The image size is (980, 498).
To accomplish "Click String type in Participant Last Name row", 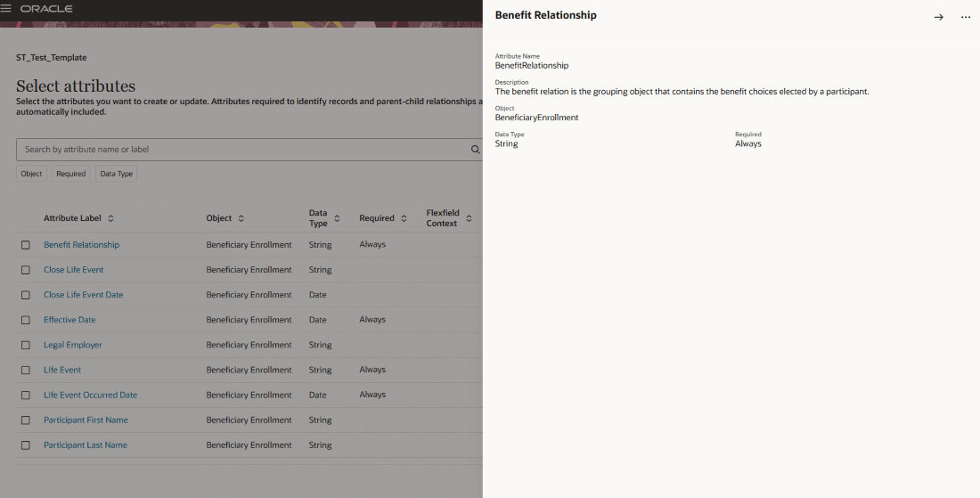I will click(x=320, y=445).
